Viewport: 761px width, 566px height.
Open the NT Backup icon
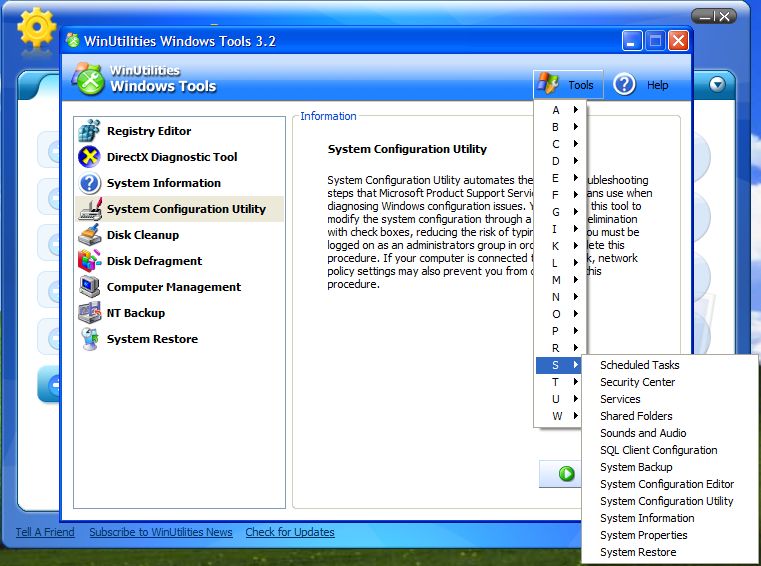coord(90,313)
